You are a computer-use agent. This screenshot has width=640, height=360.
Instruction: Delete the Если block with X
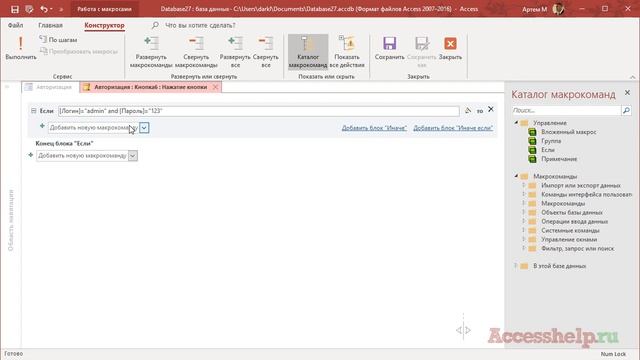tap(491, 109)
